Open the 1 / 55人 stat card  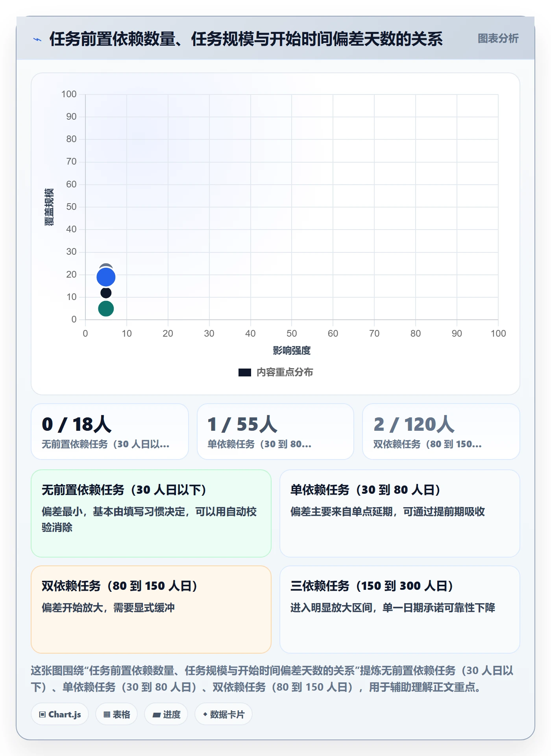pos(275,432)
